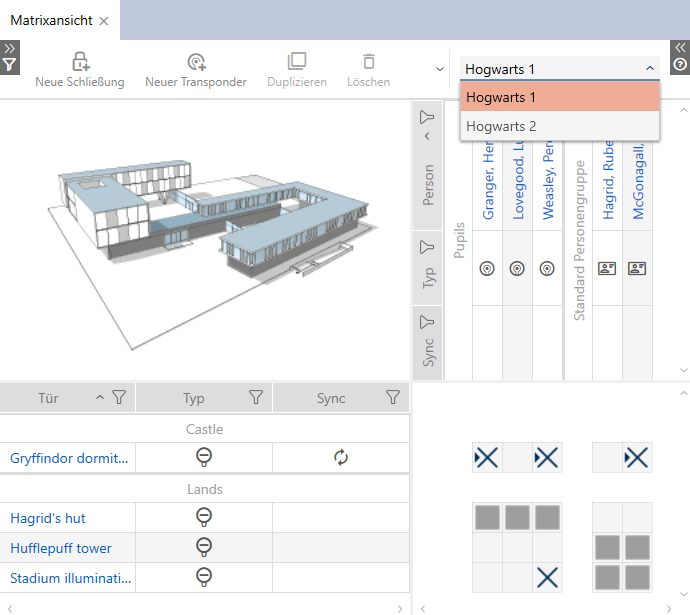Click filter icon in Tür column header
Image resolution: width=690 pixels, height=615 pixels.
[x=119, y=398]
